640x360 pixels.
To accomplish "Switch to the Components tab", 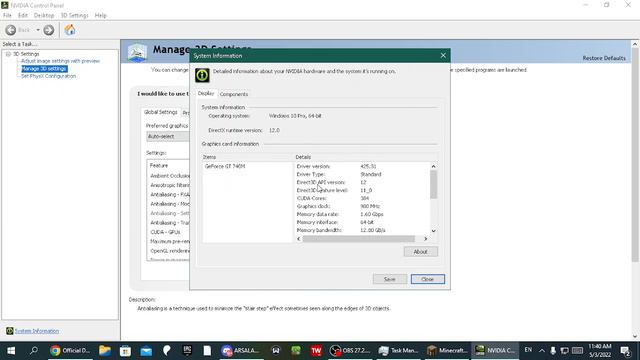I will [234, 94].
